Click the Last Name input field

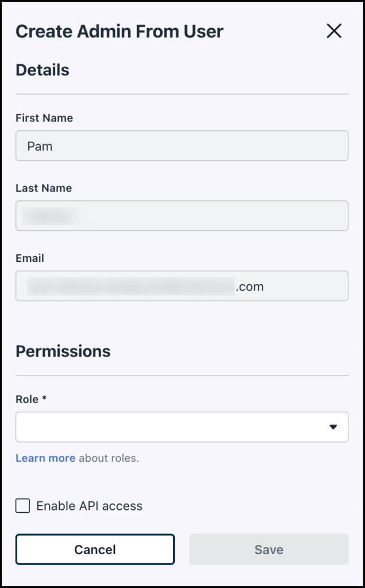click(182, 215)
